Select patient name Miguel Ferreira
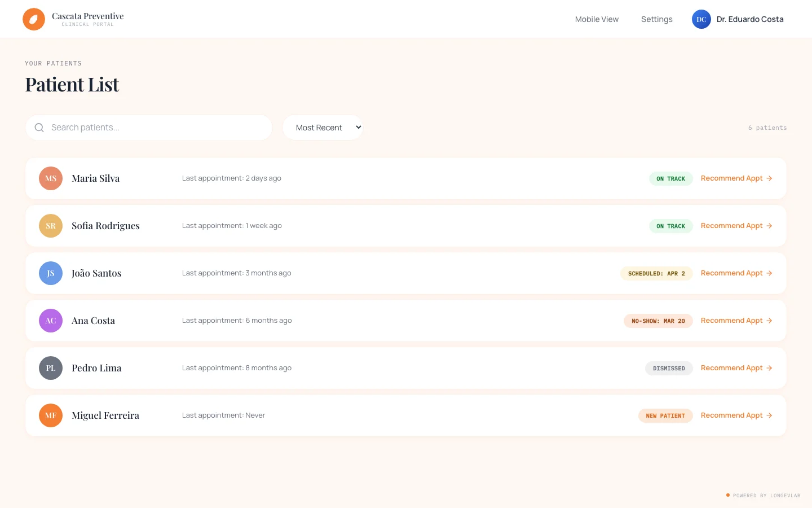 pos(105,415)
